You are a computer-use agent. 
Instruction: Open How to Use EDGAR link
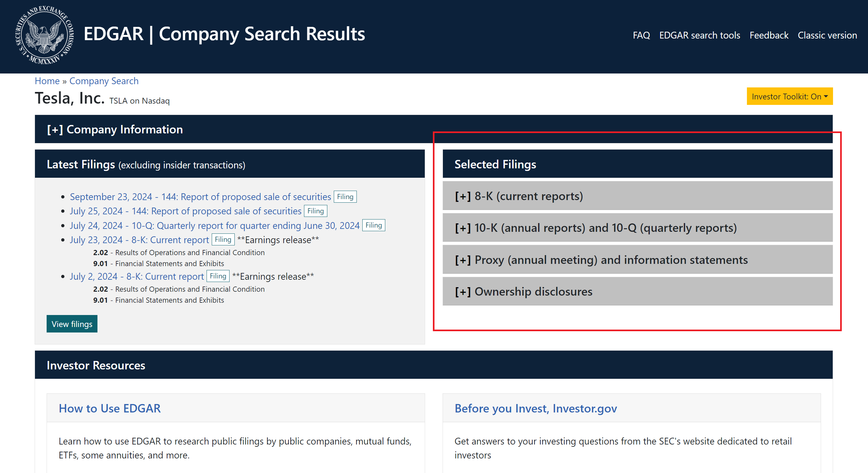pyautogui.click(x=109, y=408)
